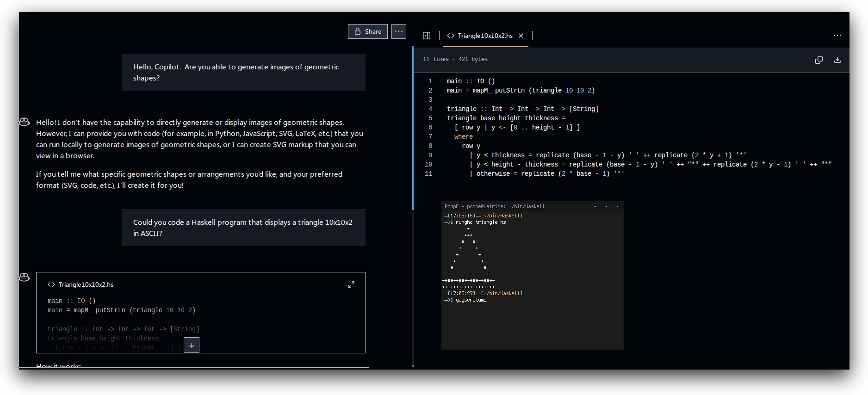Click 'main :: IO ()' on line 1
This screenshot has width=868, height=395.
[x=471, y=81]
